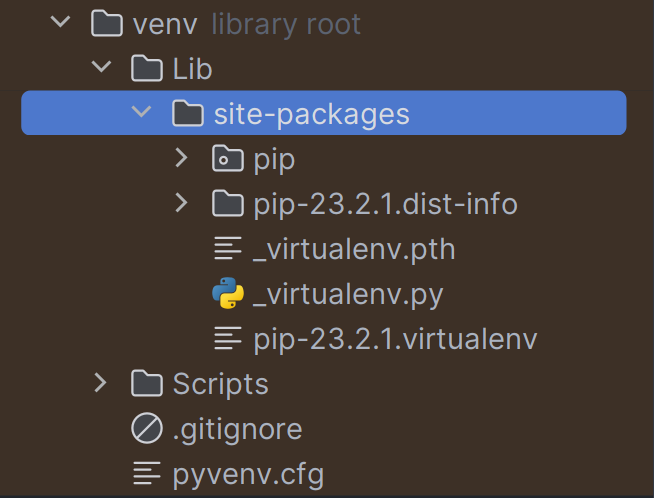
Task: Select the .gitignore file name
Action: 237,430
